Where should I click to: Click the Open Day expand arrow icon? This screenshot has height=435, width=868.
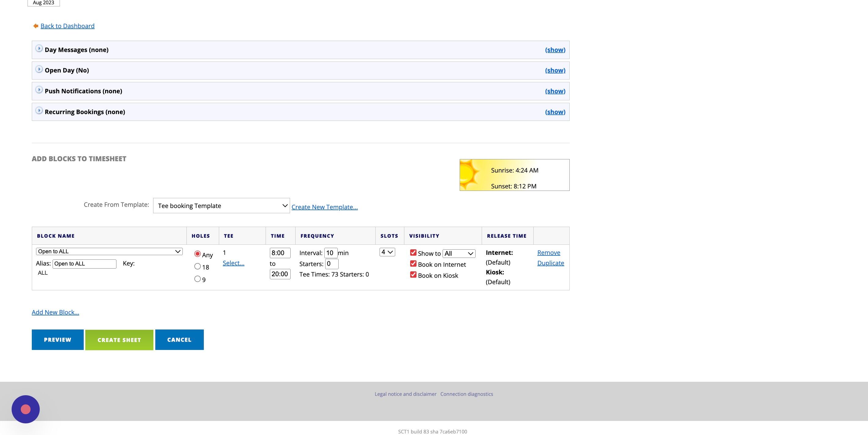click(x=39, y=69)
